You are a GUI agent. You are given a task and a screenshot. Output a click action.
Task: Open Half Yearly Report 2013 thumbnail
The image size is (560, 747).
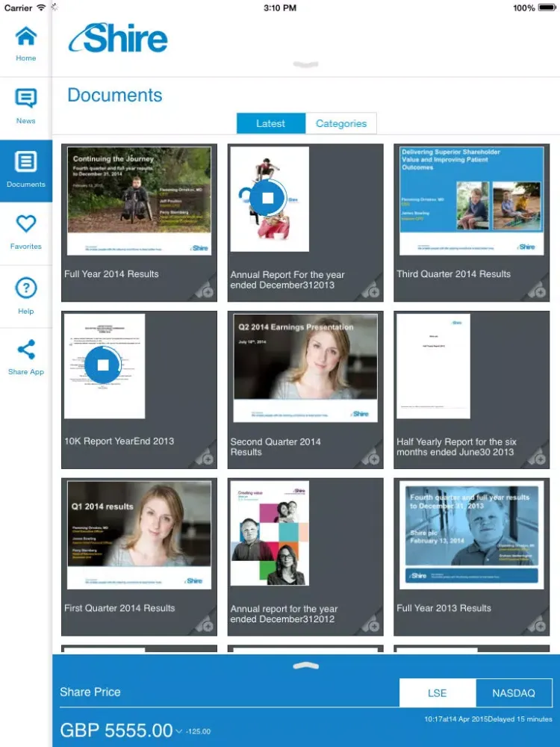click(433, 366)
